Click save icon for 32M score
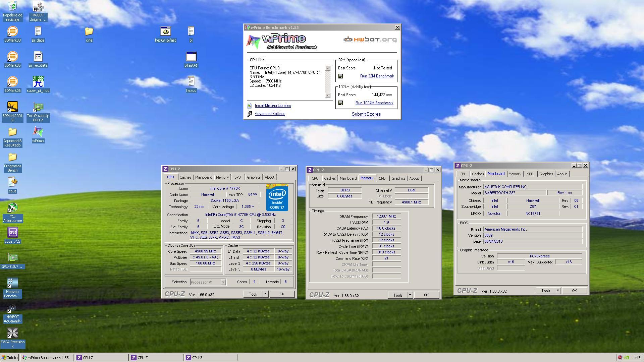Viewport: 644px width, 362px height. [x=340, y=76]
